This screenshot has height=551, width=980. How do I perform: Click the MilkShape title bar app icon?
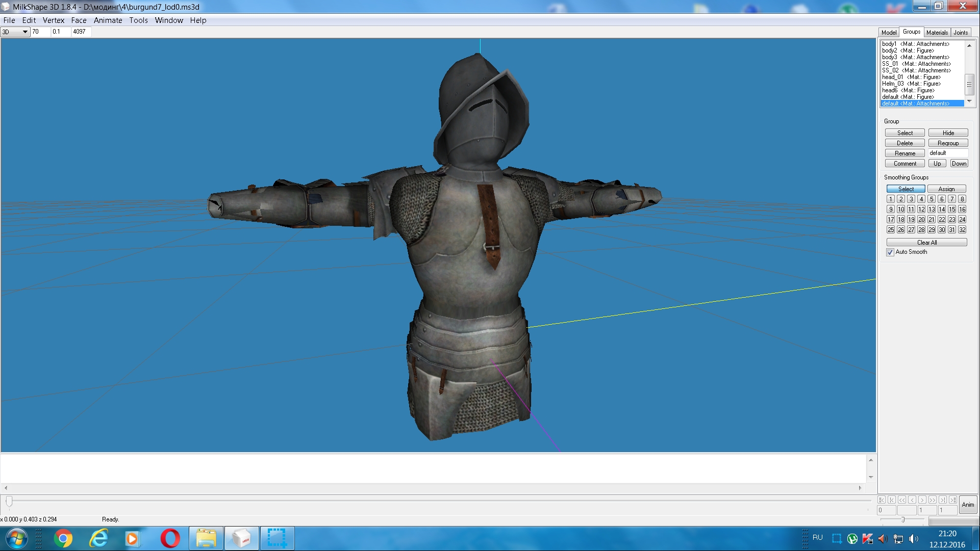click(x=6, y=7)
